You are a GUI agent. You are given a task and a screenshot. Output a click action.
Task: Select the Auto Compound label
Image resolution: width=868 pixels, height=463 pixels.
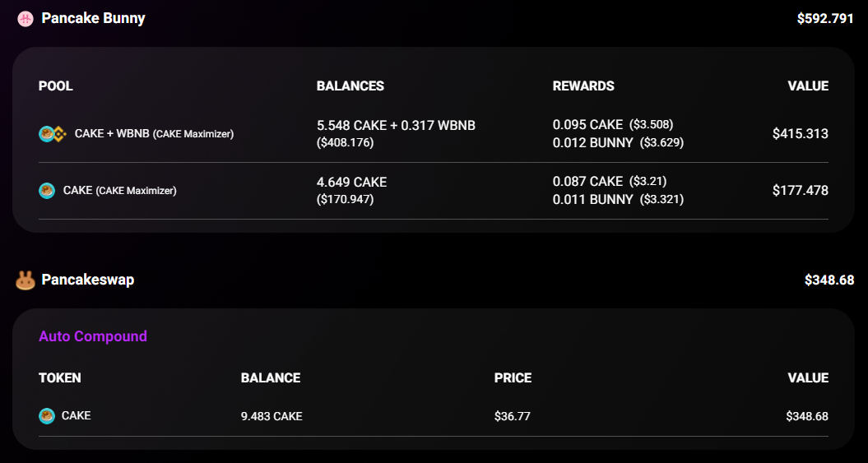(x=93, y=336)
